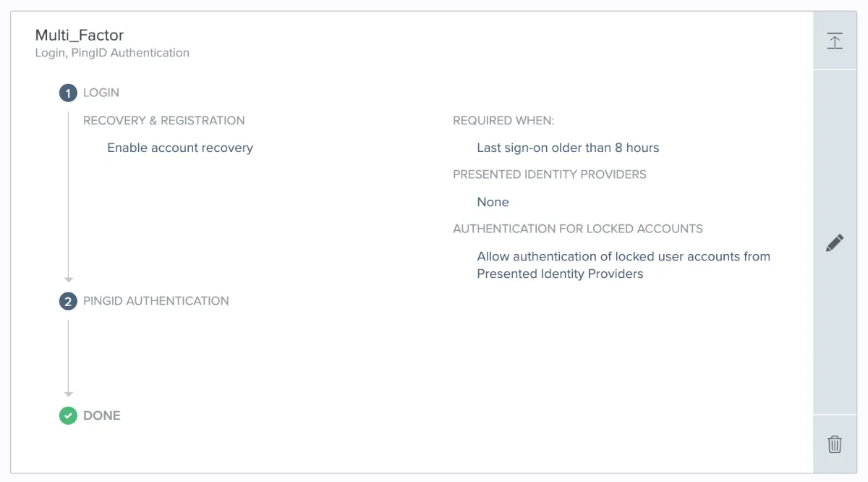Click the pencil edit icon

click(x=835, y=242)
